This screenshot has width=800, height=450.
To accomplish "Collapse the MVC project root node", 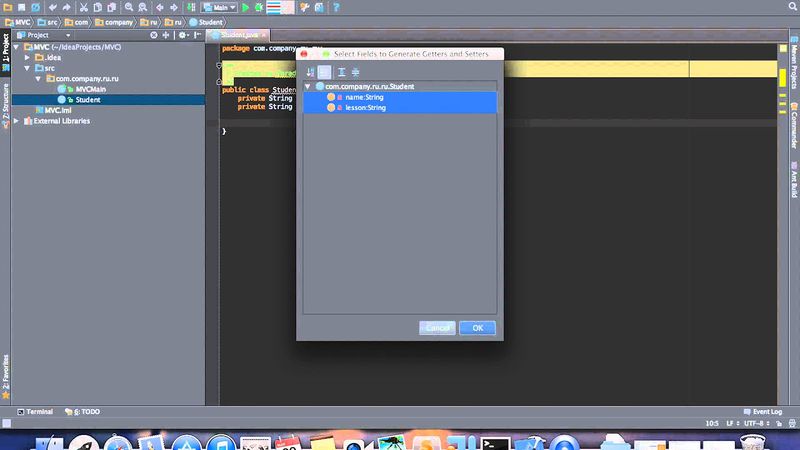I will [16, 47].
